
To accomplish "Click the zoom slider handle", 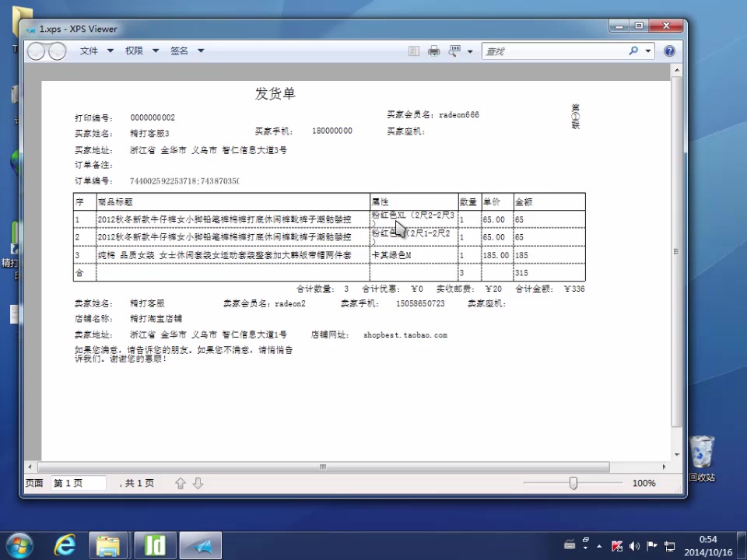I will click(x=573, y=483).
